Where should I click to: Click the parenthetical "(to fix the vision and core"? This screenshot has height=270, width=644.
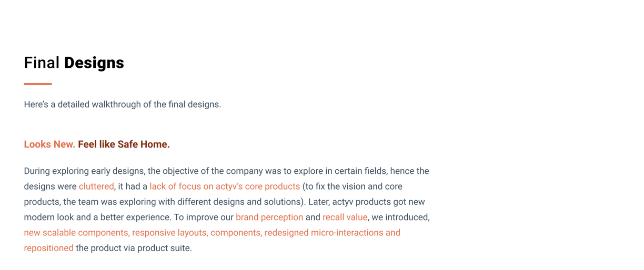tap(353, 186)
